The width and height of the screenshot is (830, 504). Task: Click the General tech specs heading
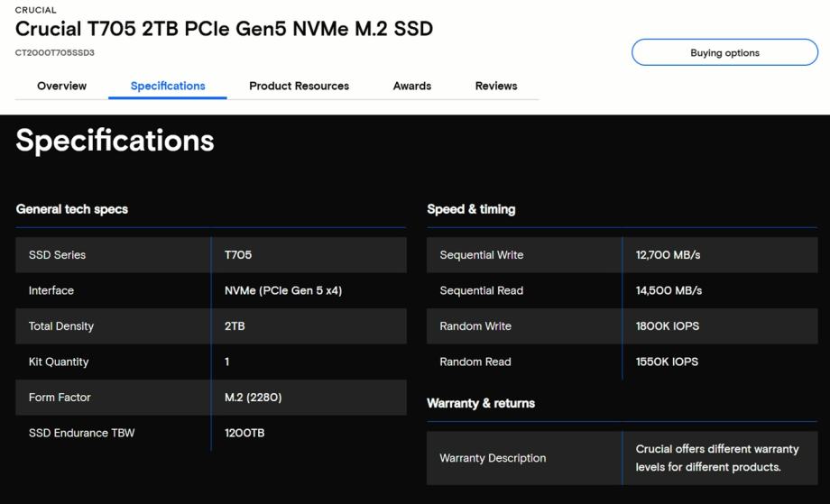point(72,209)
